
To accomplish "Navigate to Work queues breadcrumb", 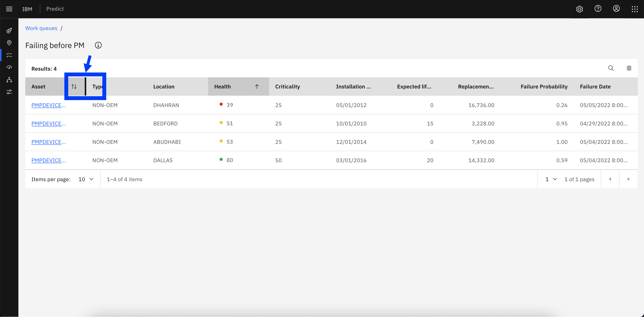I will 41,28.
